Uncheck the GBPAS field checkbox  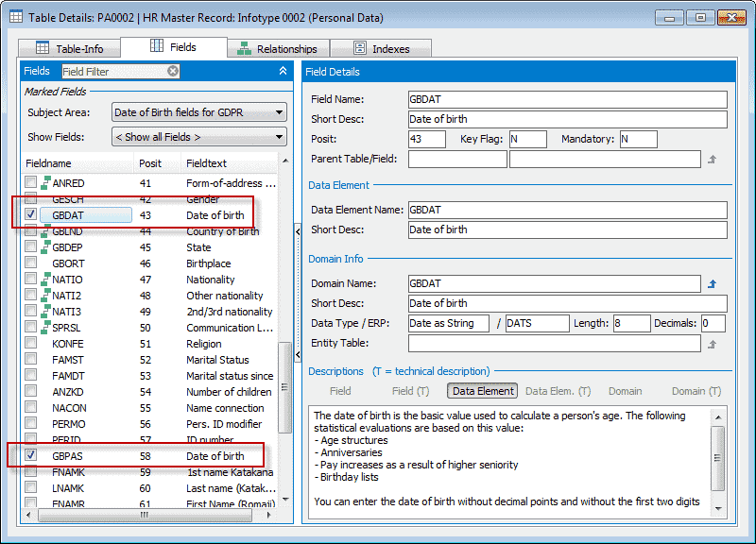pyautogui.click(x=31, y=455)
